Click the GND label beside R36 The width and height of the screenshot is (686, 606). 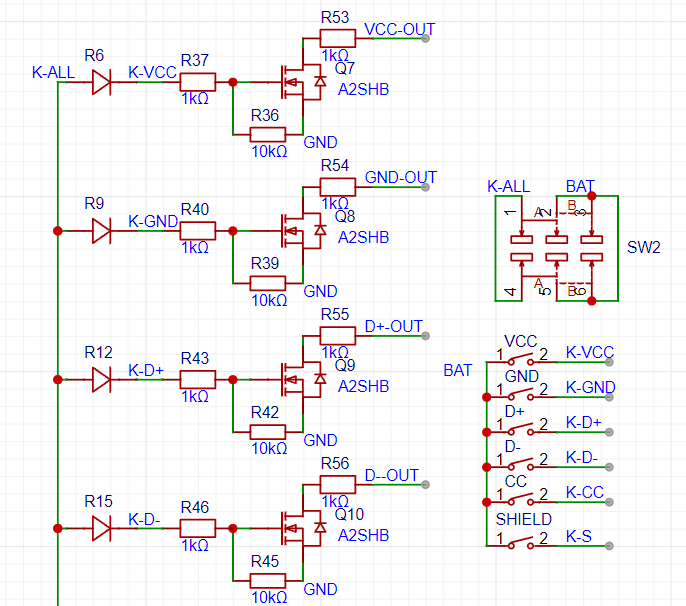coord(320,142)
